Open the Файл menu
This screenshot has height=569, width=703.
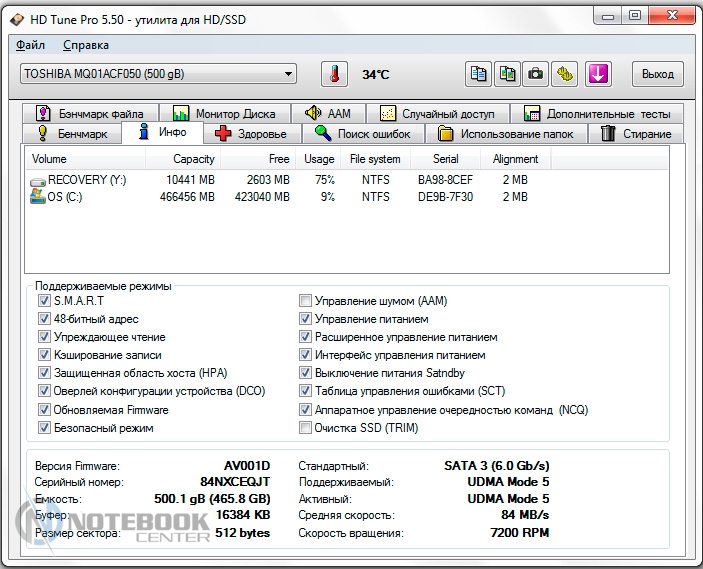(31, 45)
